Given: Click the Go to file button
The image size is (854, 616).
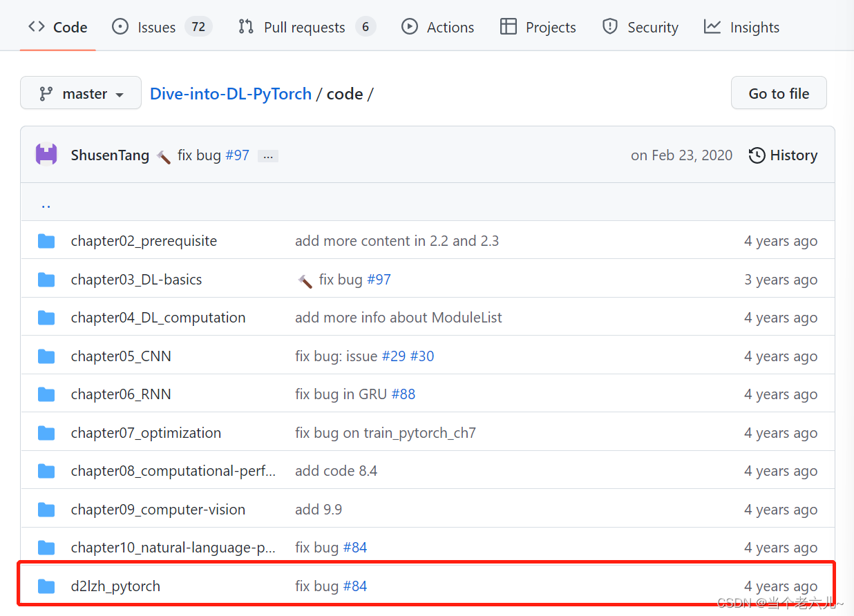Looking at the screenshot, I should (x=779, y=93).
